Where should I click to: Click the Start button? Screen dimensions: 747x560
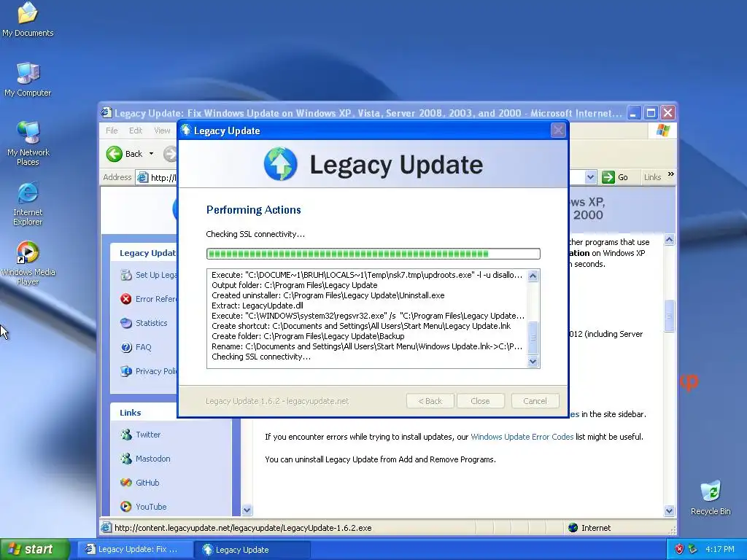point(34,550)
